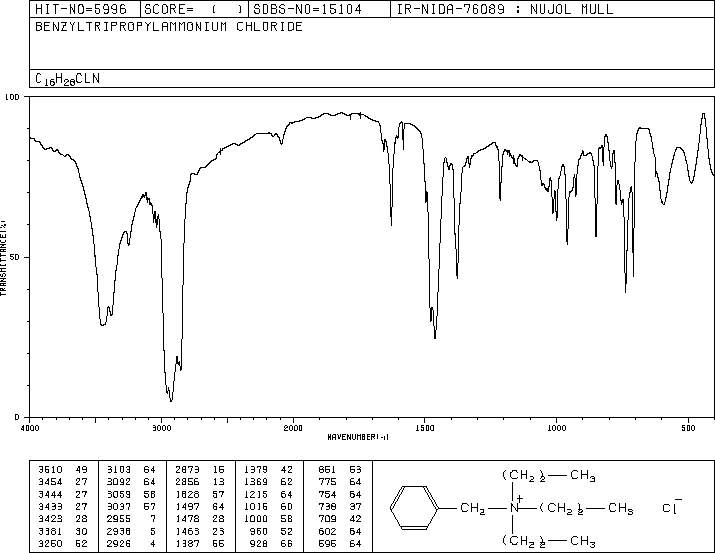This screenshot has height=553, width=715.
Task: Click the 100 tick label on the transmittance axis
Action: coord(12,97)
